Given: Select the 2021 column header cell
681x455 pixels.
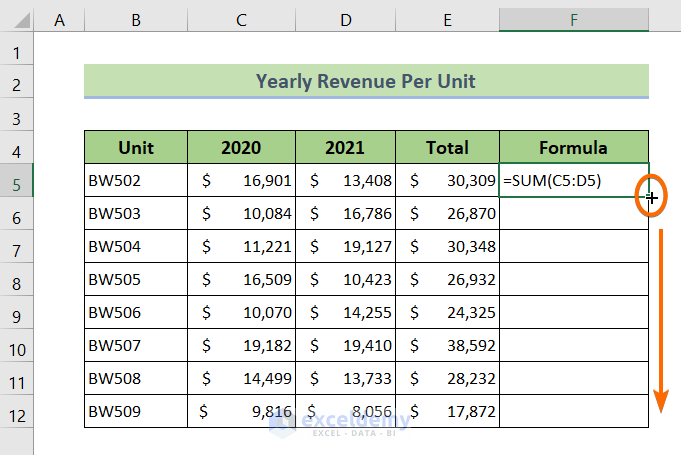Looking at the screenshot, I should tap(343, 148).
